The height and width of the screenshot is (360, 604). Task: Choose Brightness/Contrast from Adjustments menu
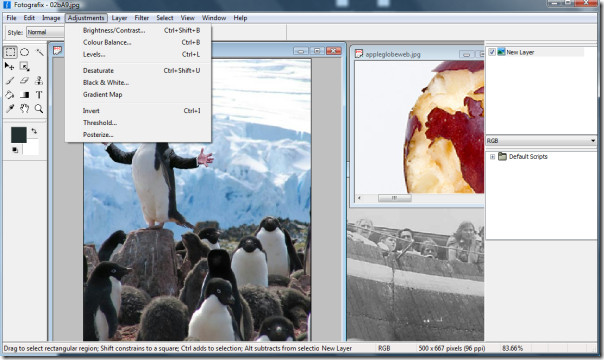coord(139,30)
